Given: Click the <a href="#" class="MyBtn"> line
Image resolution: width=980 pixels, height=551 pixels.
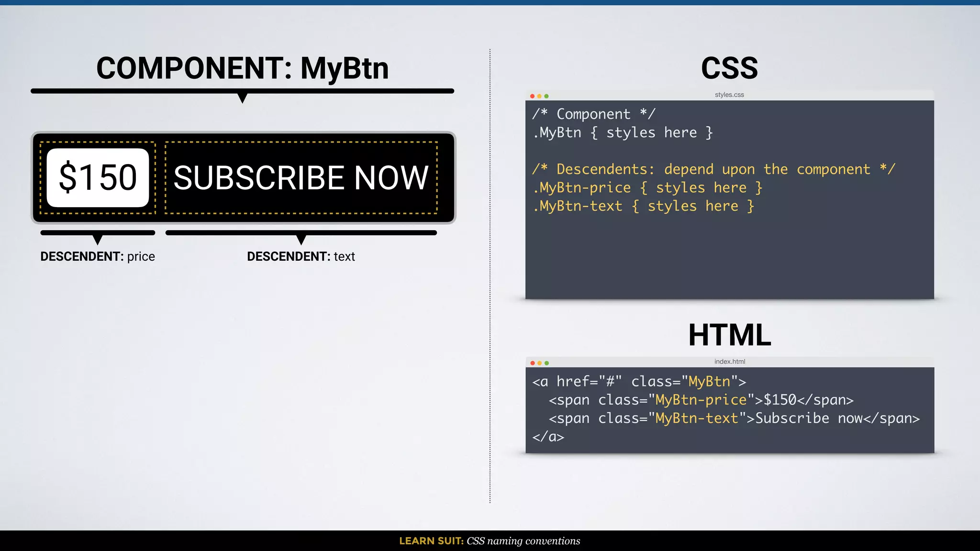Looking at the screenshot, I should 639,381.
